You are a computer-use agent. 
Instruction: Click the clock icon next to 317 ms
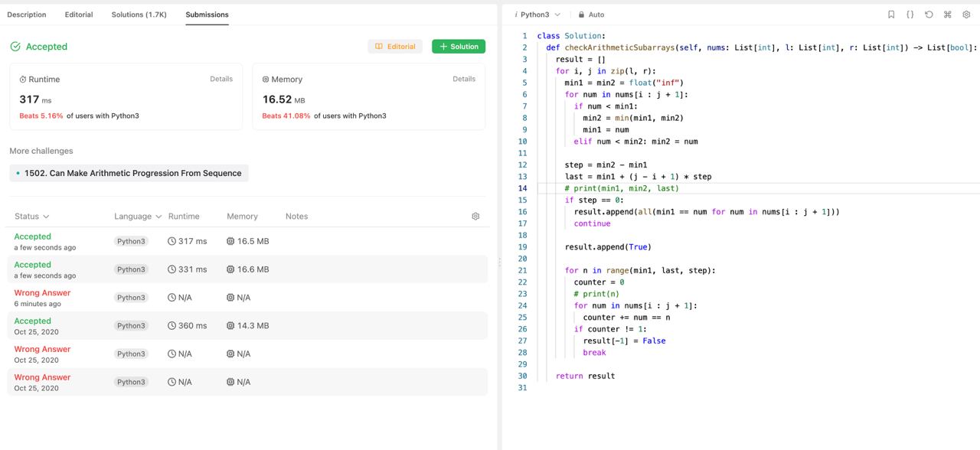(171, 241)
